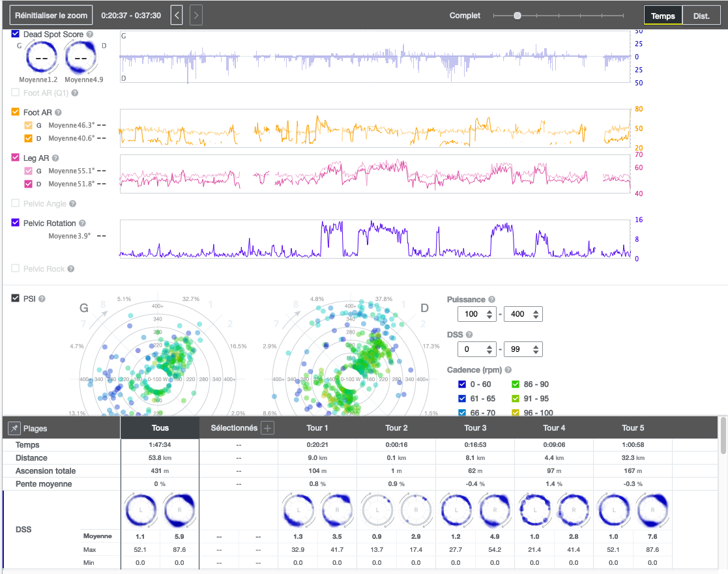
Task: Uncheck the Leg AR checkbox
Action: tap(16, 157)
